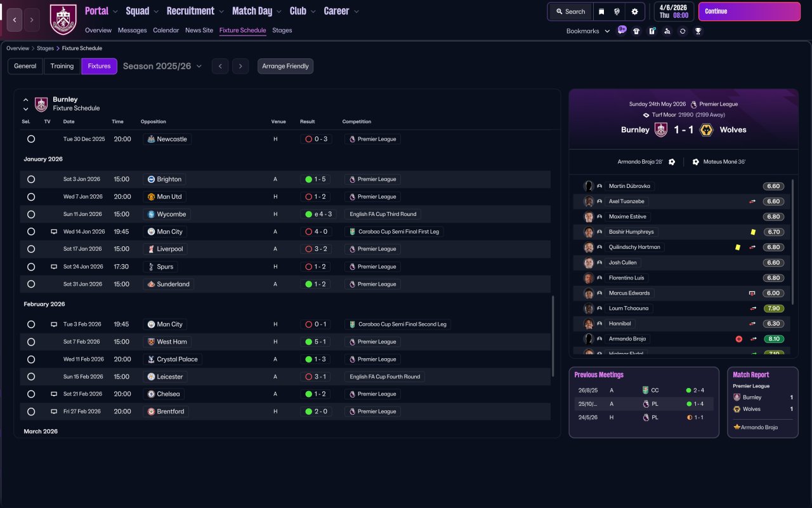
Task: Open the bookmark flag icon beside Search
Action: coord(601,11)
